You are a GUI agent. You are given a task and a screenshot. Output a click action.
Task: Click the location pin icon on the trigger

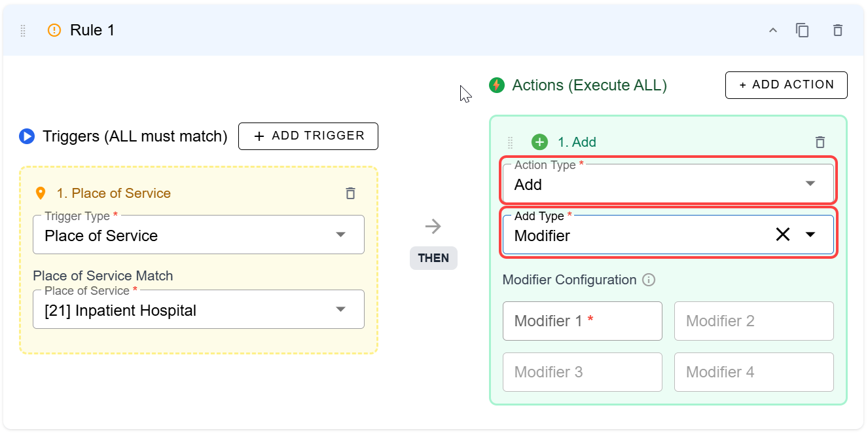pos(41,193)
